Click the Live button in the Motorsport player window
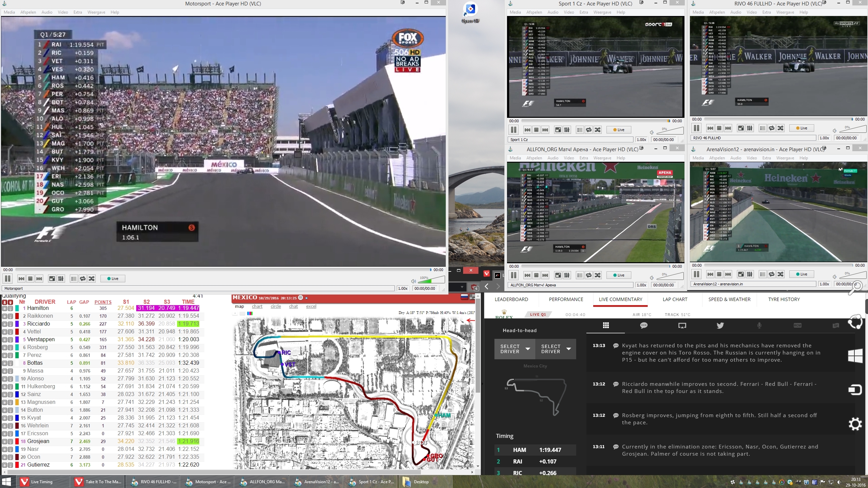This screenshot has height=488, width=868. [x=113, y=279]
